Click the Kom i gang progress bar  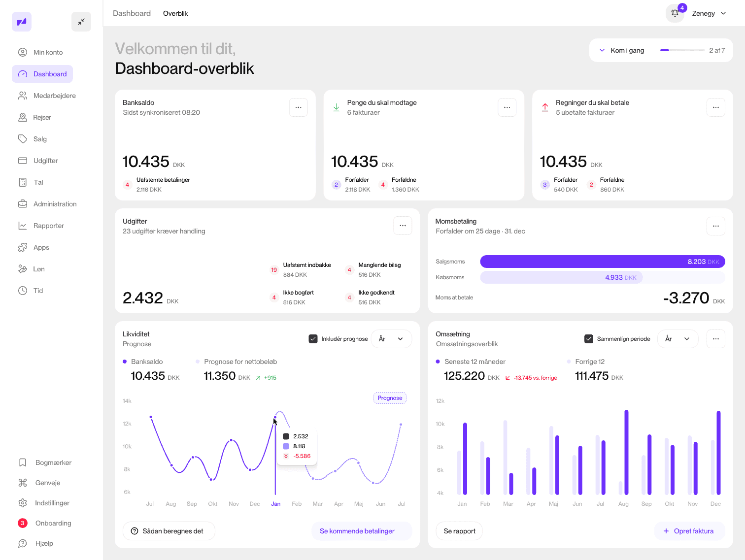pyautogui.click(x=682, y=50)
